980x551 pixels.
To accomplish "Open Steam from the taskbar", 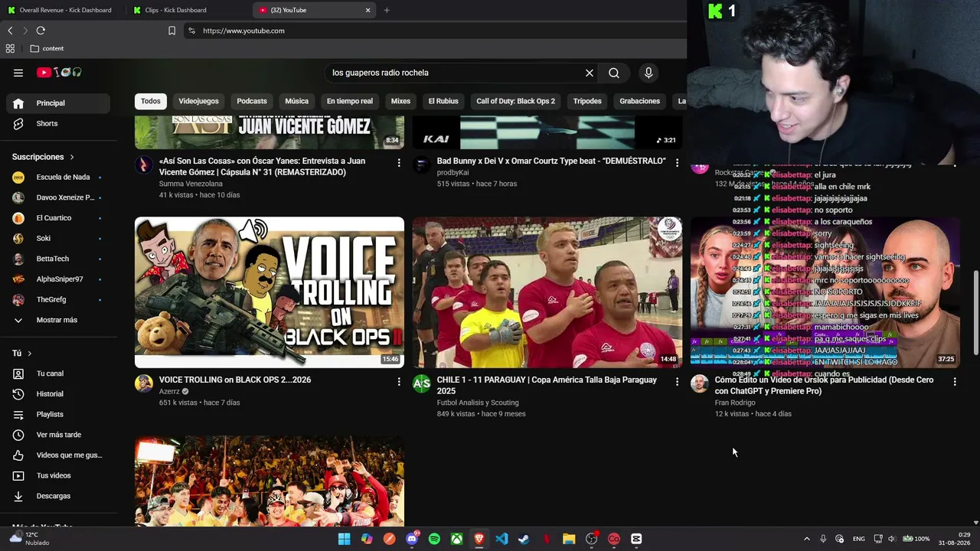I will pos(524,539).
